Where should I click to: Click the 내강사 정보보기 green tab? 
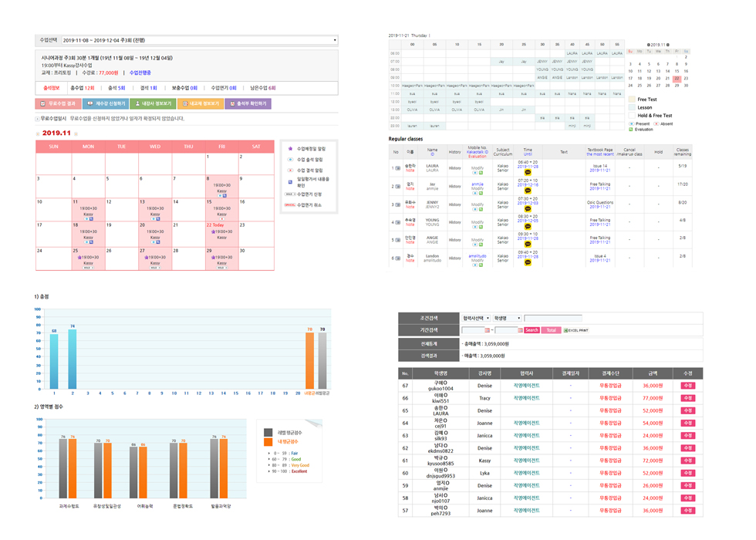[x=153, y=103]
